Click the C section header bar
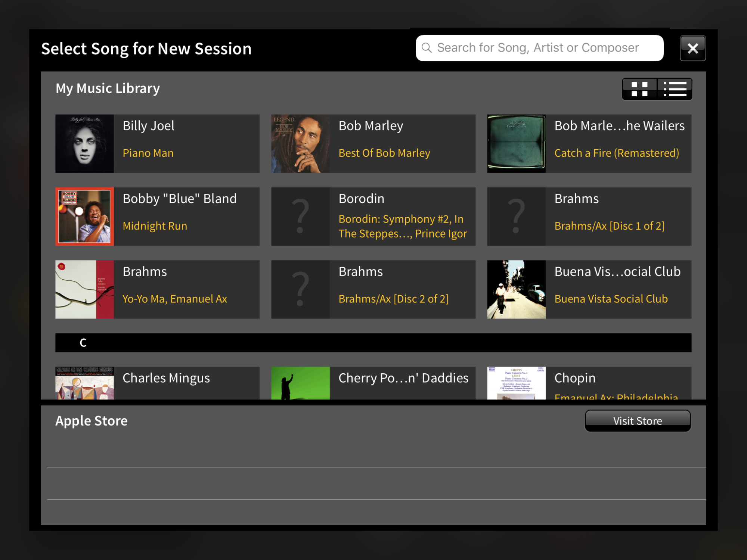This screenshot has height=560, width=747. tap(373, 342)
